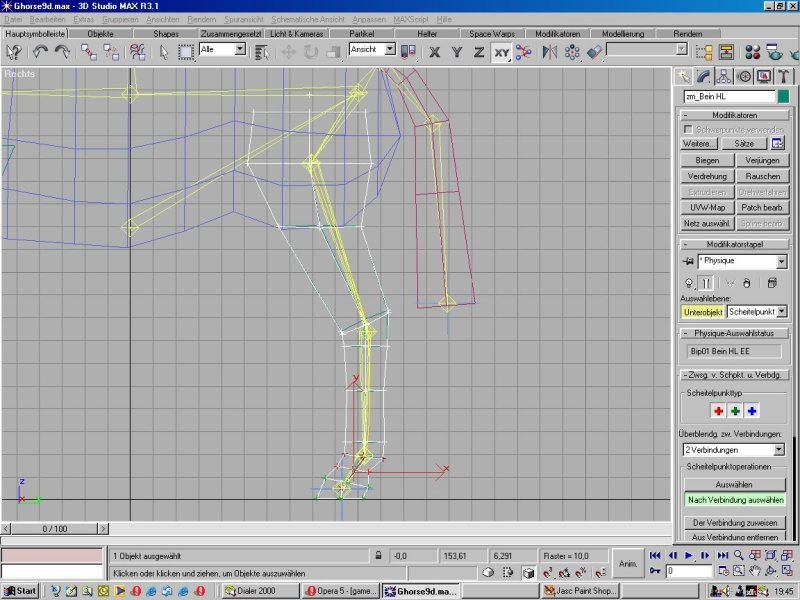Select the red cross vertex type
Viewport: 800px width, 600px height.
coord(718,411)
